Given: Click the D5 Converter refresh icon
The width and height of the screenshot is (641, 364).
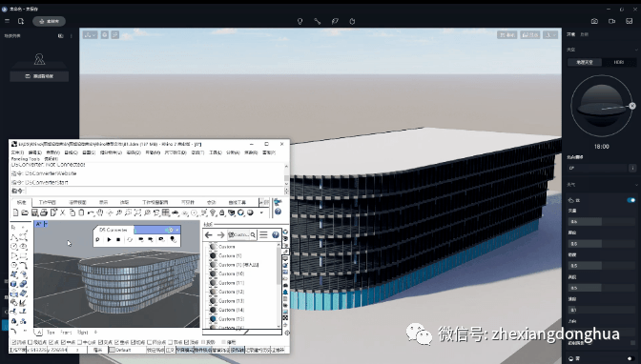Looking at the screenshot, I should pyautogui.click(x=130, y=240).
